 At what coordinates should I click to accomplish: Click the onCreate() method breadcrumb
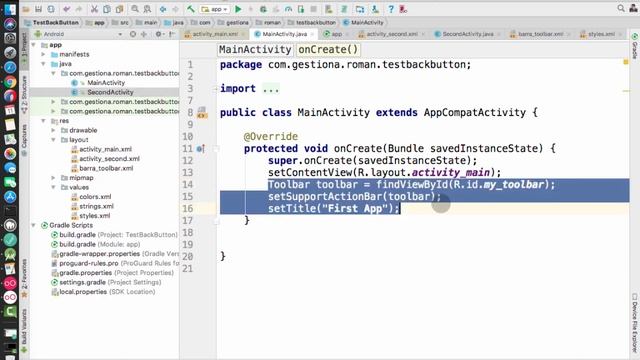pyautogui.click(x=328, y=50)
